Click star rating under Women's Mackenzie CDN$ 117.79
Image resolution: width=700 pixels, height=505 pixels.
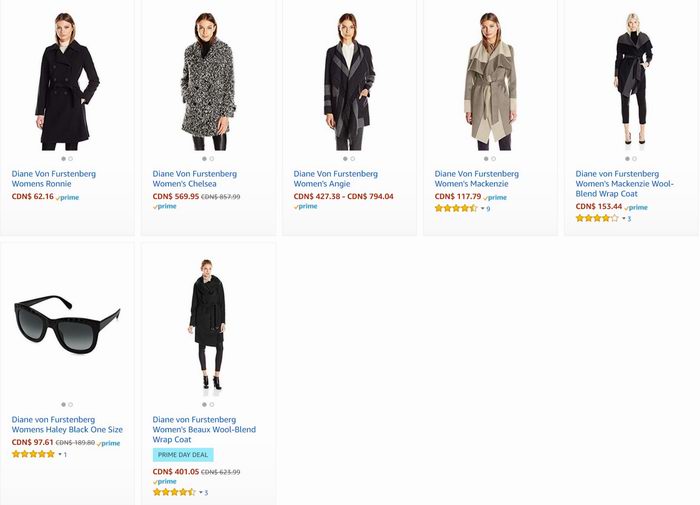pos(456,208)
